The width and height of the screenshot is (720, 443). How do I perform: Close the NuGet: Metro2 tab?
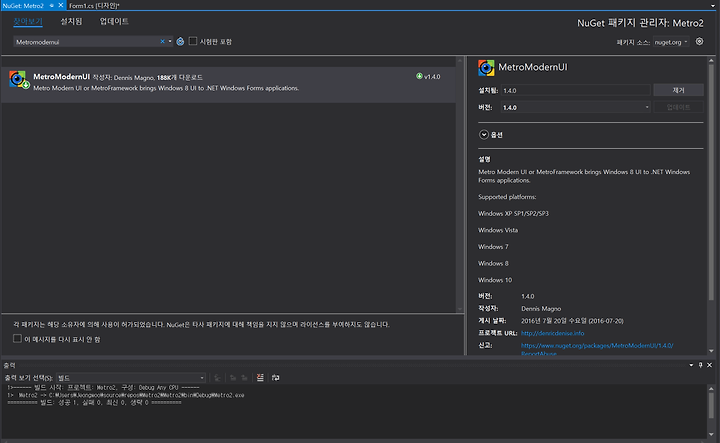tap(61, 6)
